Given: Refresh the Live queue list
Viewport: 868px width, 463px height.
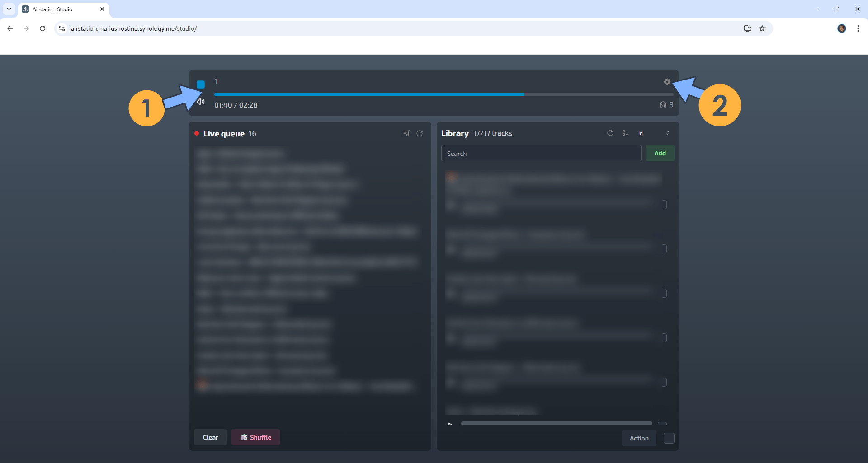Looking at the screenshot, I should [420, 133].
